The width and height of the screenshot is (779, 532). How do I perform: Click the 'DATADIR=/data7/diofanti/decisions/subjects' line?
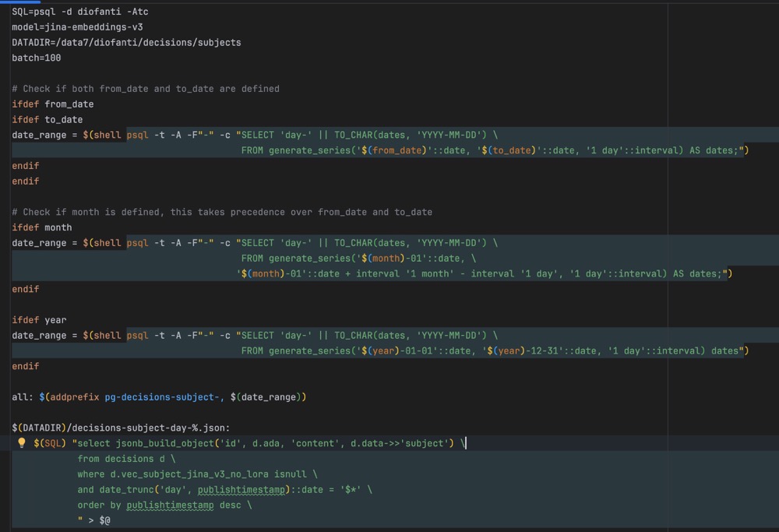(126, 42)
